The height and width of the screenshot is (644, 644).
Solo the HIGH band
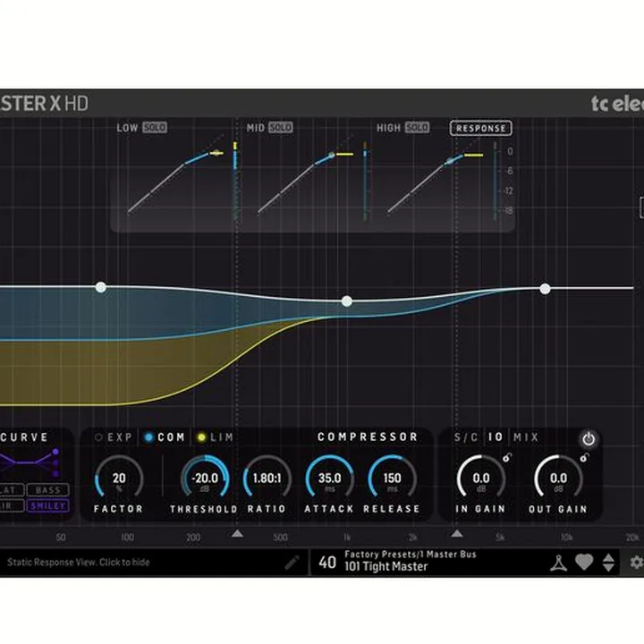tap(417, 127)
